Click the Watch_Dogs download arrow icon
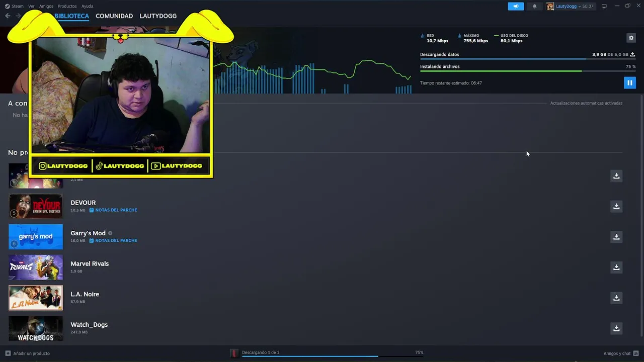This screenshot has height=362, width=644. coord(616,328)
